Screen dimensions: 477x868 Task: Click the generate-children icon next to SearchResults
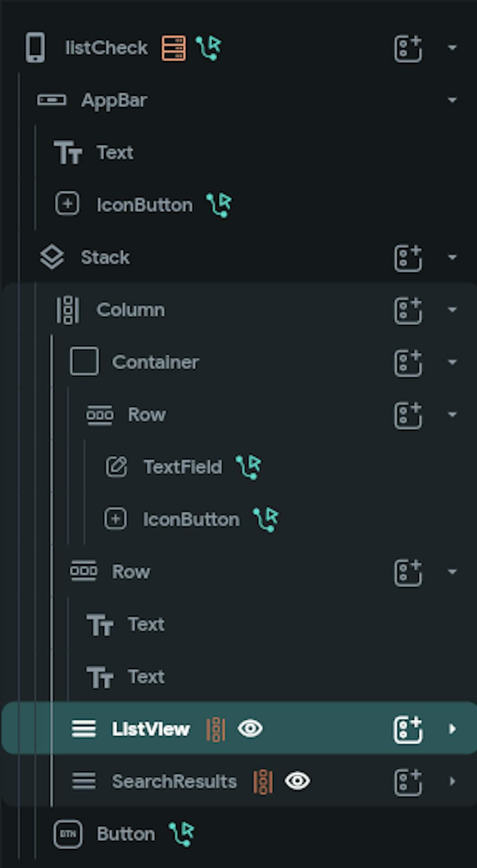263,782
